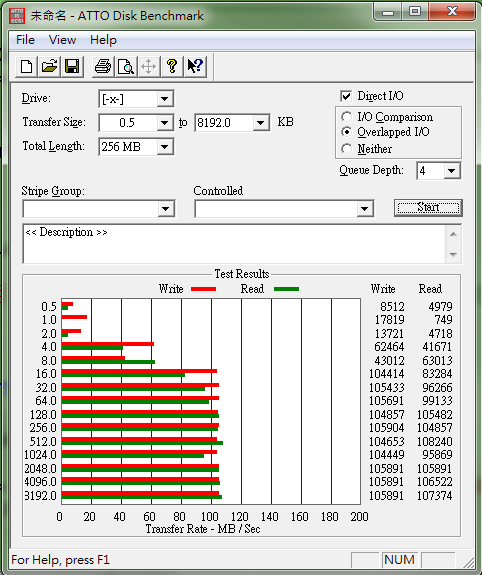Click read value 95869 for 1024 KB

click(437, 455)
